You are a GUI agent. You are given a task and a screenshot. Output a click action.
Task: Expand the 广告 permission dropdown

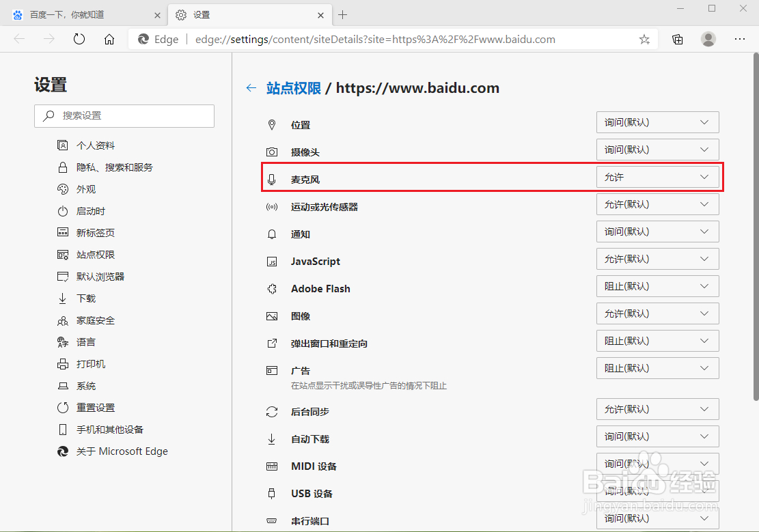657,368
